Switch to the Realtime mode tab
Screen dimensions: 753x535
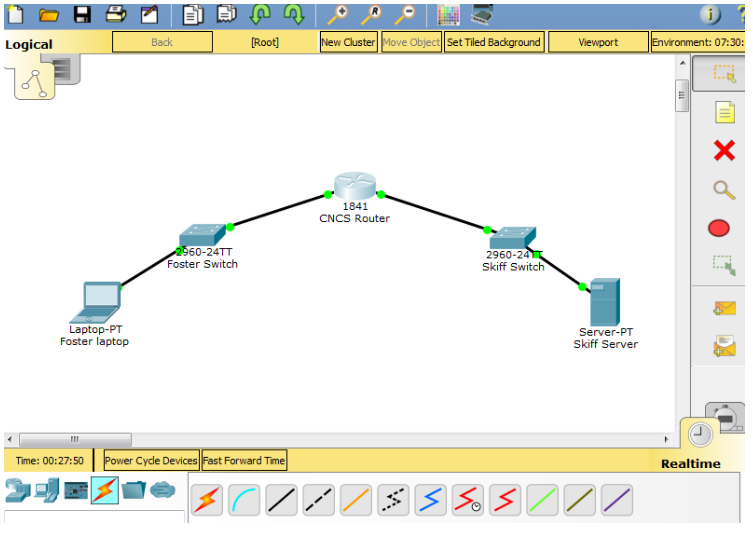point(700,435)
